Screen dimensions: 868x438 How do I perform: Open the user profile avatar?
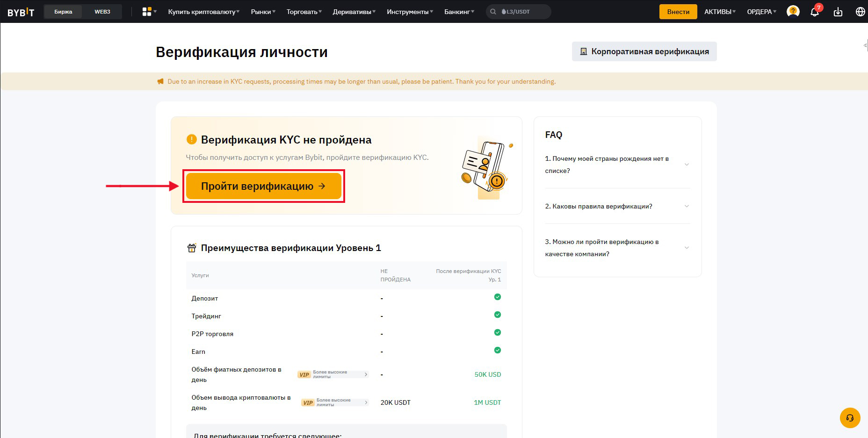[793, 11]
